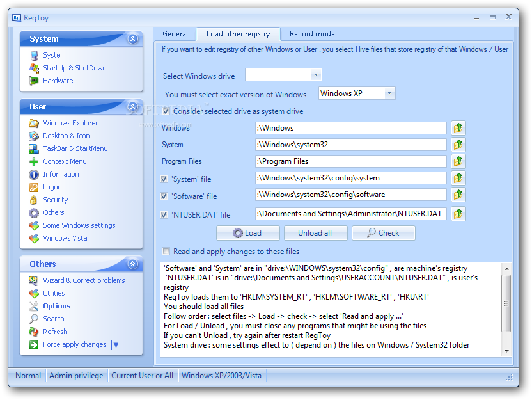Click the Normal status bar entry
Viewport: 532px width, 400px height.
click(x=28, y=376)
